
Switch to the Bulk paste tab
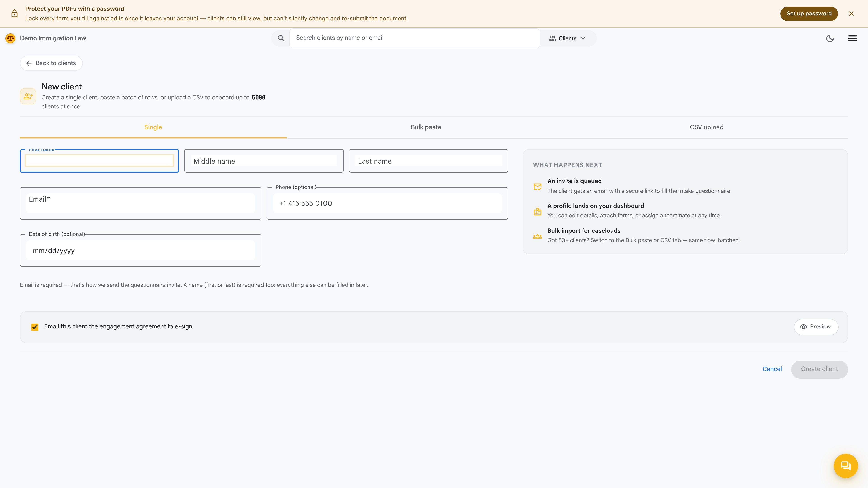pyautogui.click(x=426, y=127)
